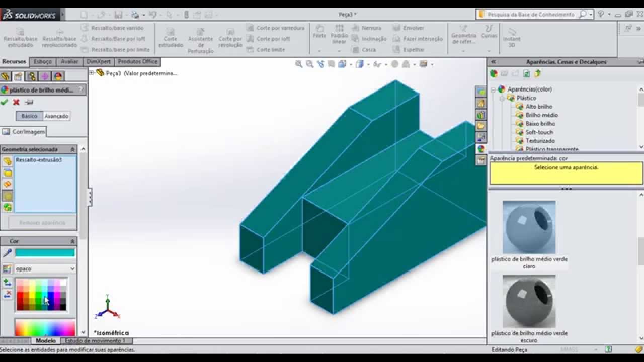Open the DimXpertManager tab icon
The height and width of the screenshot is (362, 644).
45,76
